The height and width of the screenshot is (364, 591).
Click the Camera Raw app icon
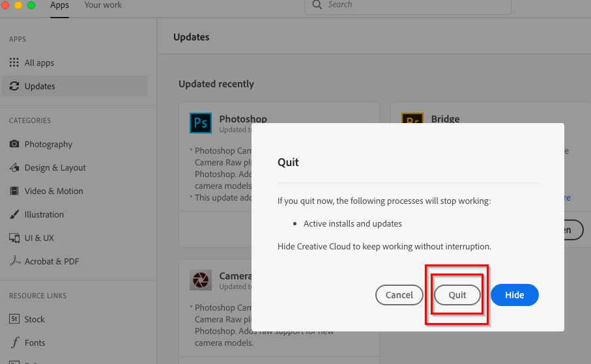[x=201, y=280]
